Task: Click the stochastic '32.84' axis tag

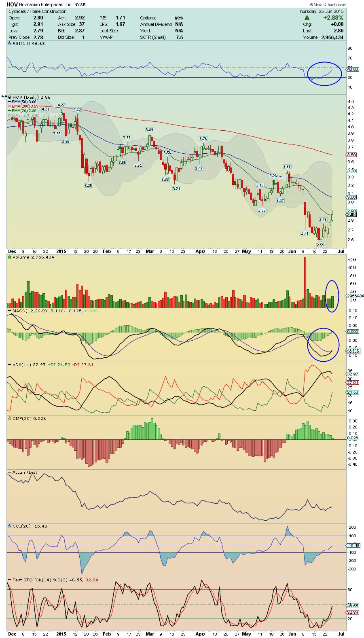Action: point(353,613)
